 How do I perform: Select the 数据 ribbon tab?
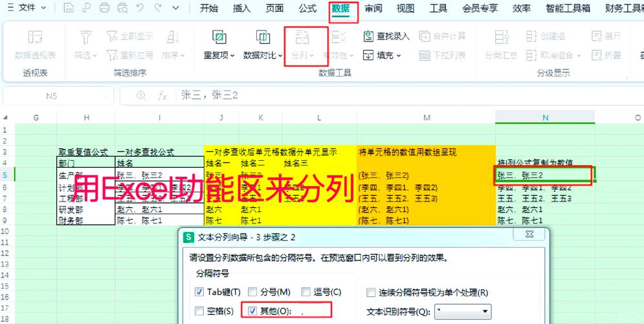coord(340,8)
